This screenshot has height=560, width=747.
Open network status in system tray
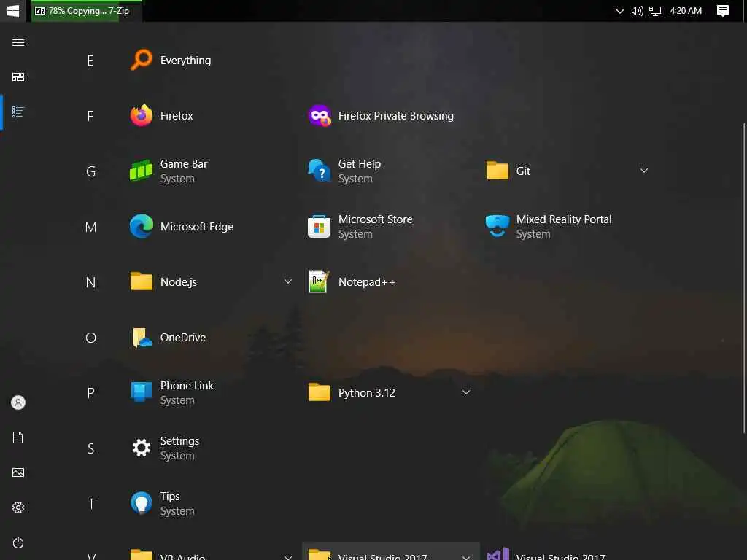coord(656,11)
